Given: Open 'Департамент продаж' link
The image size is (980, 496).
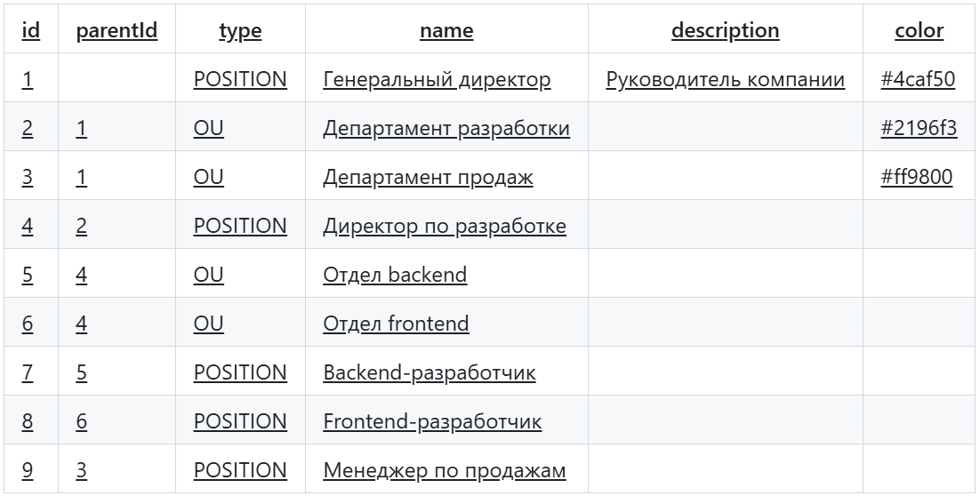Looking at the screenshot, I should pyautogui.click(x=428, y=178).
